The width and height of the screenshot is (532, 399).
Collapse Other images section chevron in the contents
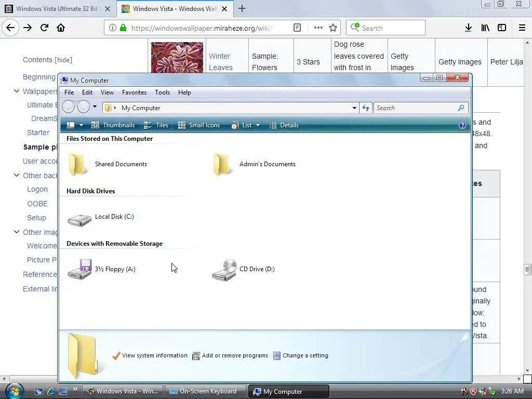coord(16,232)
